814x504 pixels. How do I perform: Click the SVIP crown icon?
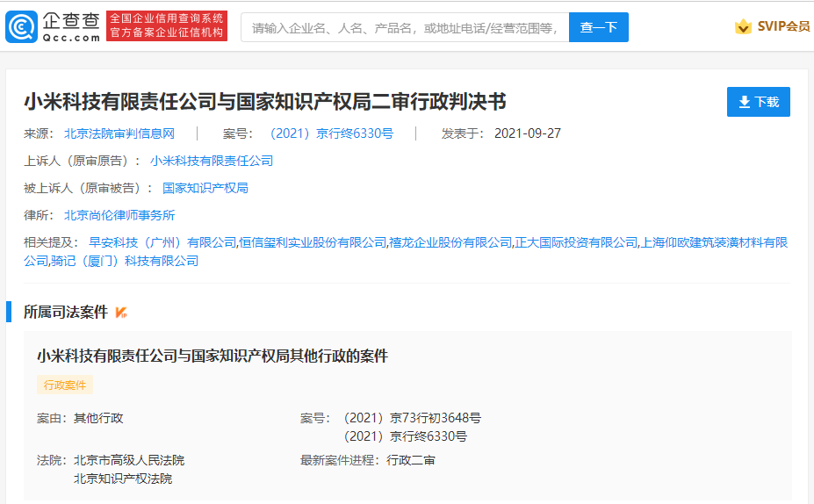[743, 26]
